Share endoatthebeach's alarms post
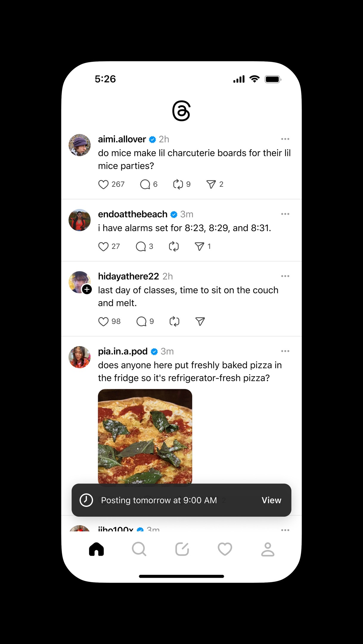This screenshot has height=644, width=363. pyautogui.click(x=199, y=247)
